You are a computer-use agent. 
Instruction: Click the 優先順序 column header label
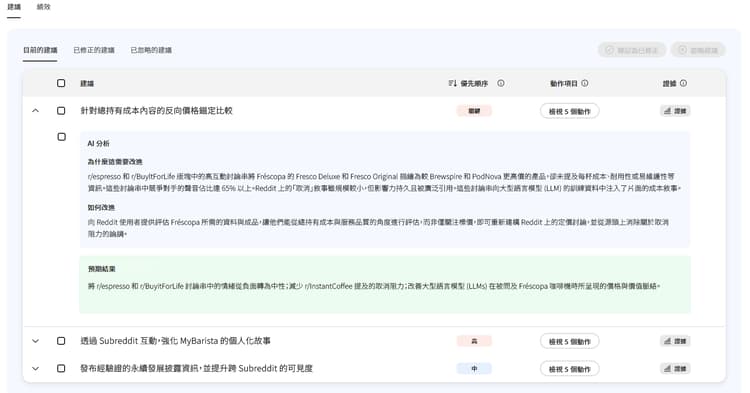click(x=474, y=83)
